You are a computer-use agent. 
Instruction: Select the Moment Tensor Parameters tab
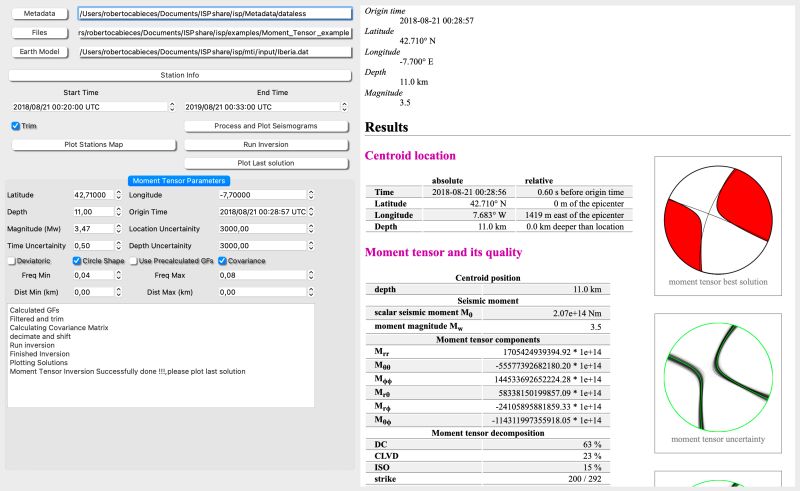tap(179, 181)
